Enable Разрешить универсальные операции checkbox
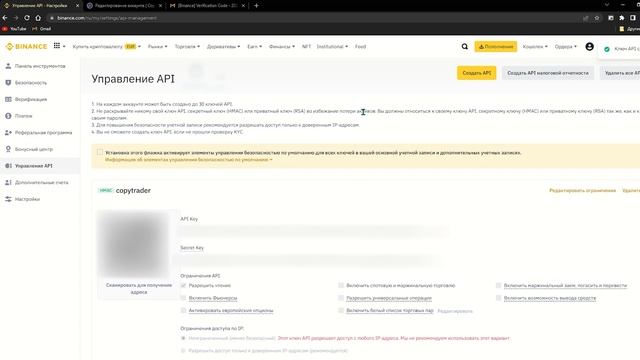Screen dimensions: 640x360 341,298
